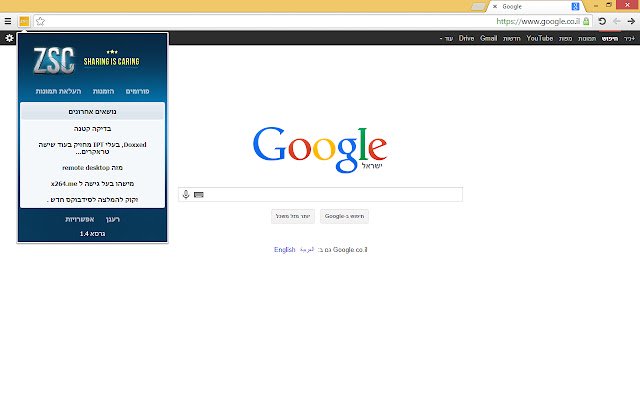Click the Google tab favicon

(x=575, y=7)
